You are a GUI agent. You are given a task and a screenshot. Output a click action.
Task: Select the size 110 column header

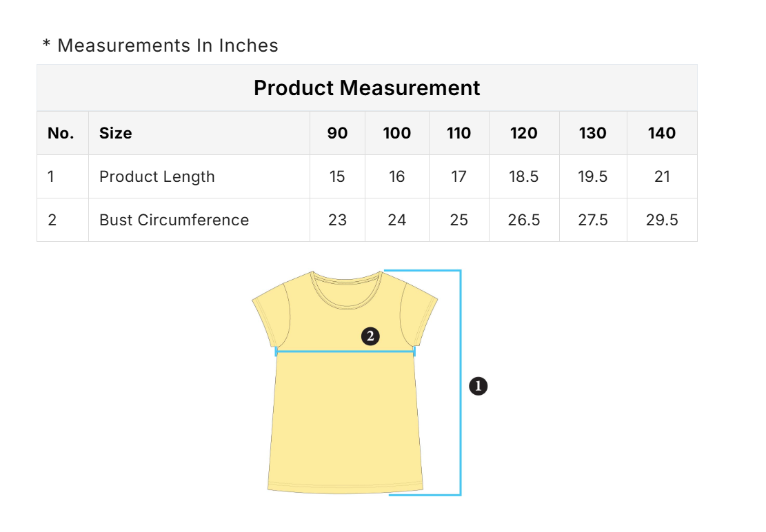pyautogui.click(x=459, y=133)
